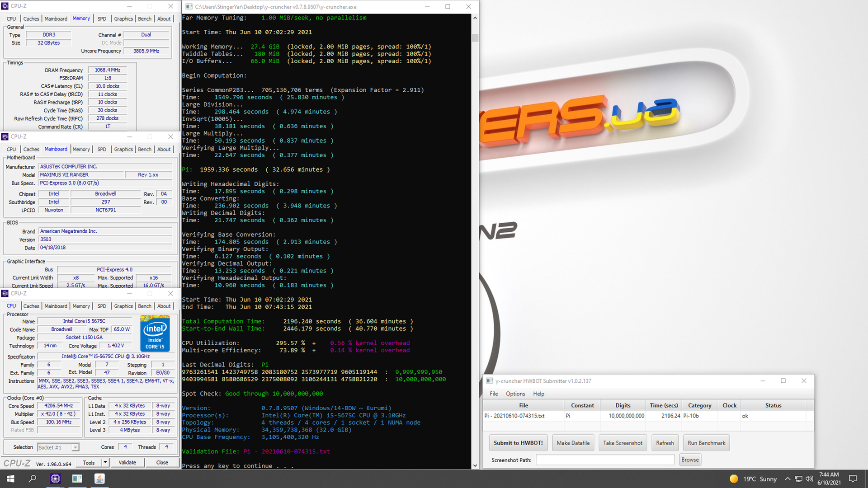868x488 pixels.
Task: Open taskbar search magnifier
Action: click(33, 479)
